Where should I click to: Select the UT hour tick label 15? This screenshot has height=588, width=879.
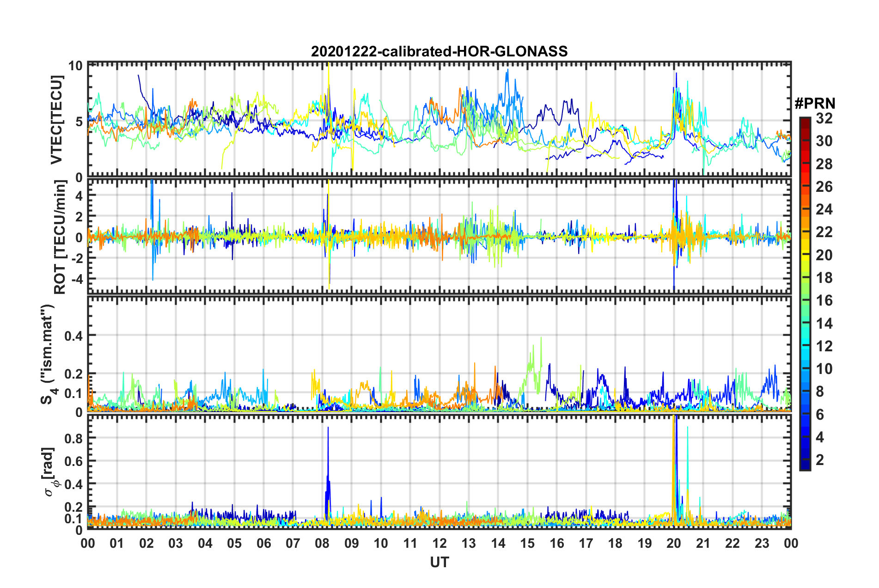tap(527, 543)
